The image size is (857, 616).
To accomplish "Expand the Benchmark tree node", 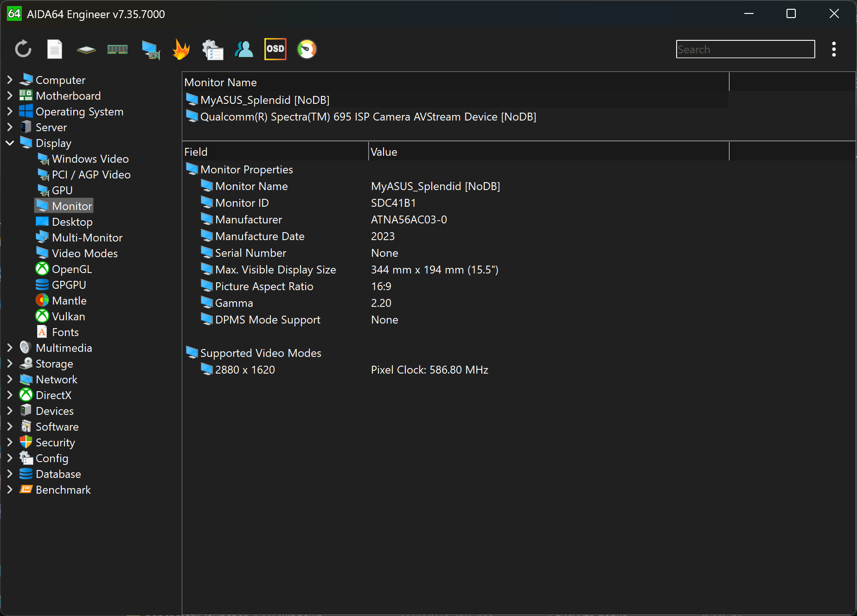I will [x=10, y=489].
